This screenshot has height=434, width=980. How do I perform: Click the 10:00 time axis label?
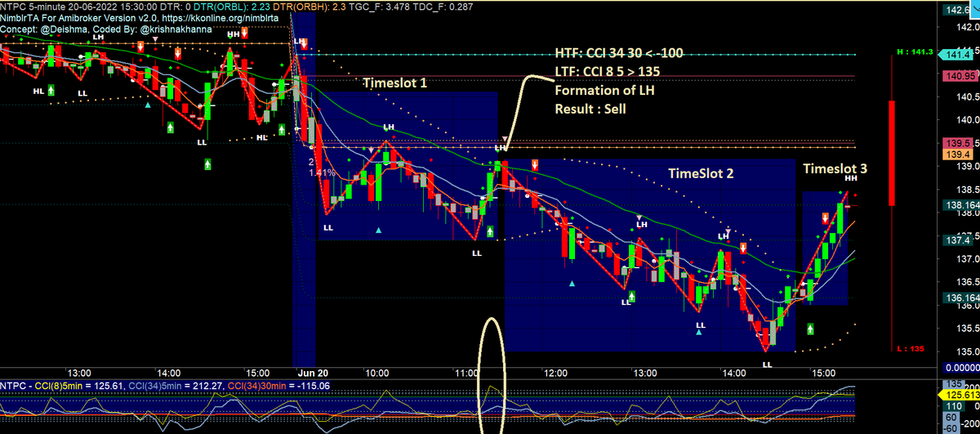(377, 372)
